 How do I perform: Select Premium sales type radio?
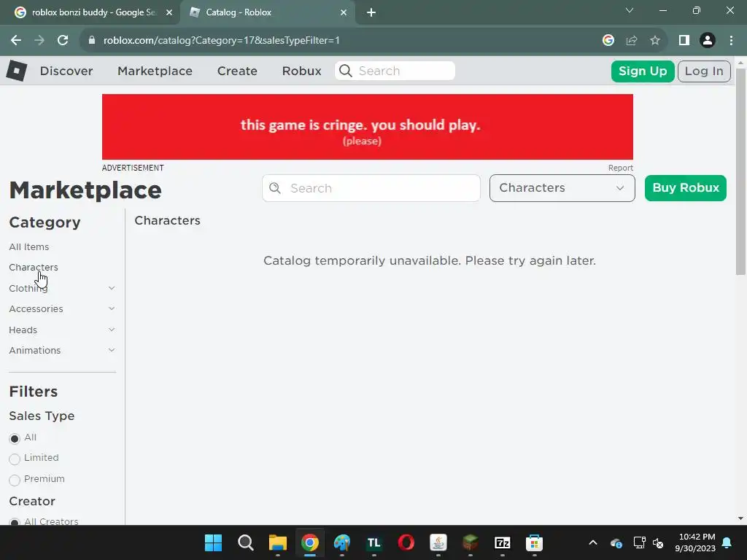click(x=15, y=480)
